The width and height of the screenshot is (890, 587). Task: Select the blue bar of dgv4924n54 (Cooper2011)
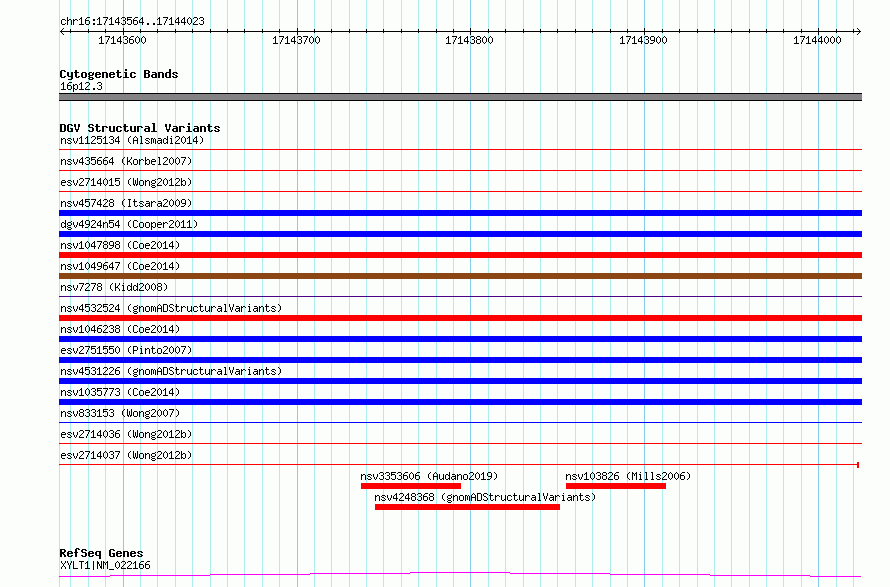pos(460,234)
